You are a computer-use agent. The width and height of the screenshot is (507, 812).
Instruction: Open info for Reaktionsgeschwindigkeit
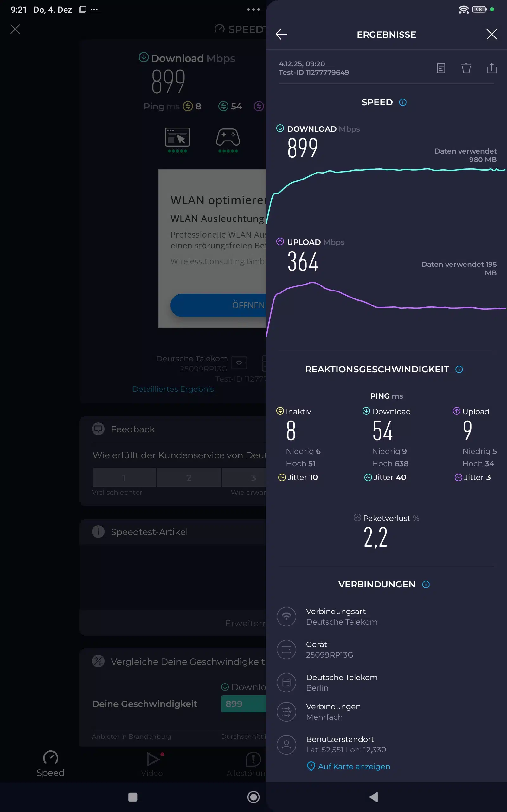(459, 370)
